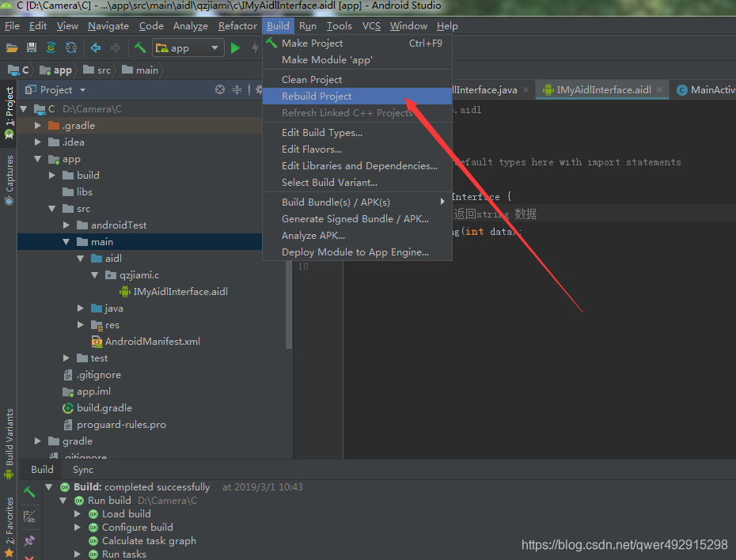
Task: Open the Build Variants side tool window
Action: (x=9, y=443)
